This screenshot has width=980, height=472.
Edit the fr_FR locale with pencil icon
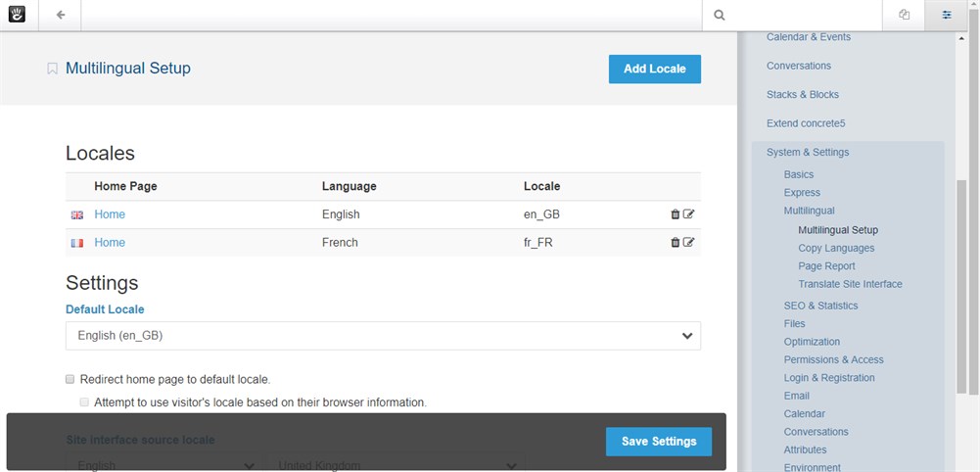pos(688,243)
